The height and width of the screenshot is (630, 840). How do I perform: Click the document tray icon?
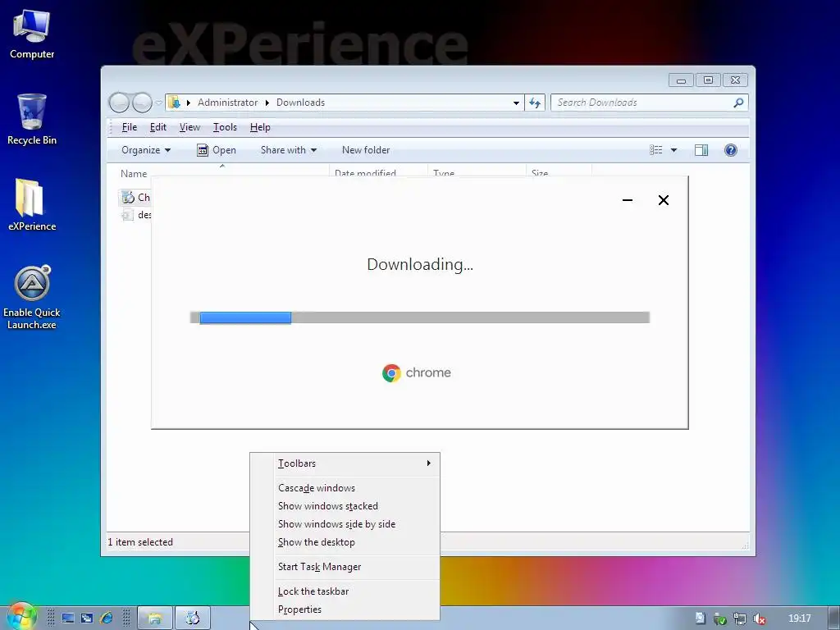(701, 619)
